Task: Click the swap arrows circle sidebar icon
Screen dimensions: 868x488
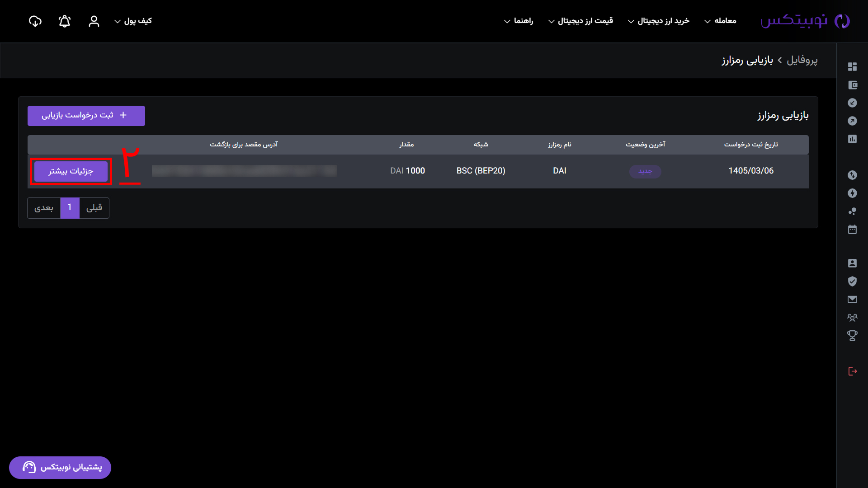Action: [x=852, y=175]
